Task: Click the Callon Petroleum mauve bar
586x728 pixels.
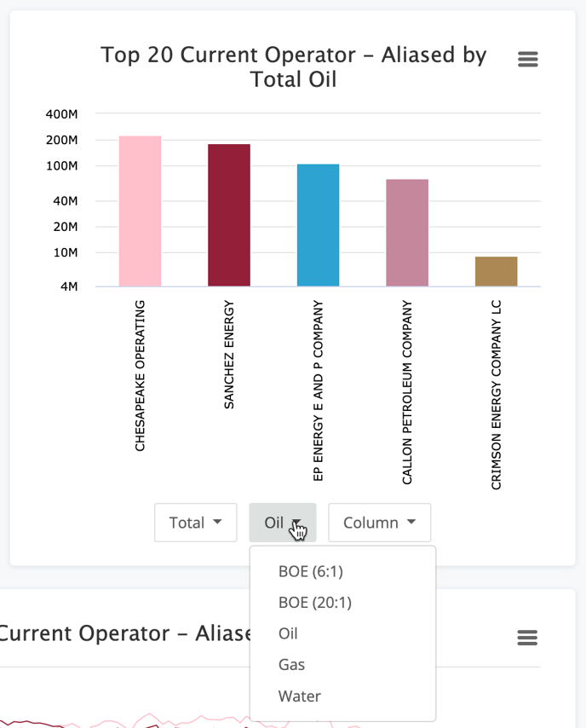Action: (x=407, y=233)
